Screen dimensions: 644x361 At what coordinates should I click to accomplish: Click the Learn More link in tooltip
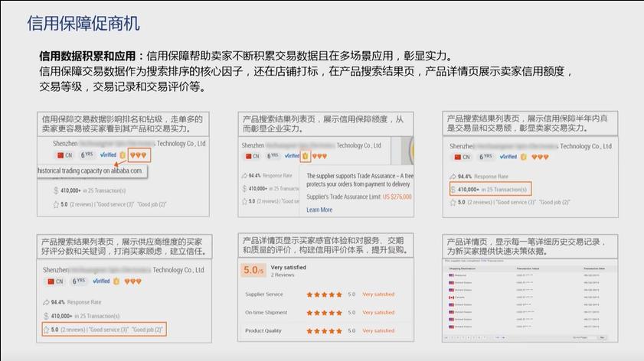pyautogui.click(x=319, y=210)
